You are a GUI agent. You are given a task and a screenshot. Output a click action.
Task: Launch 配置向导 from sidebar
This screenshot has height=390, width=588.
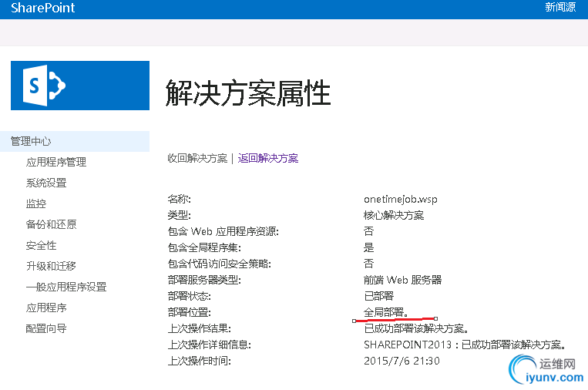46,329
